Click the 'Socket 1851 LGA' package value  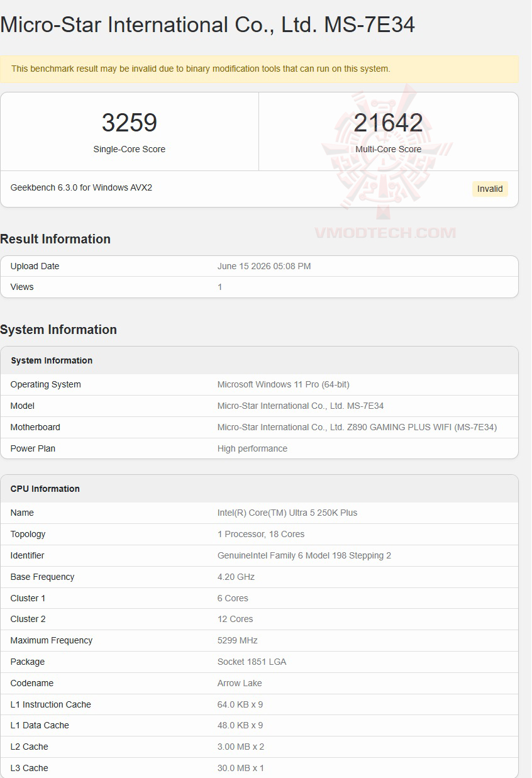pyautogui.click(x=252, y=662)
